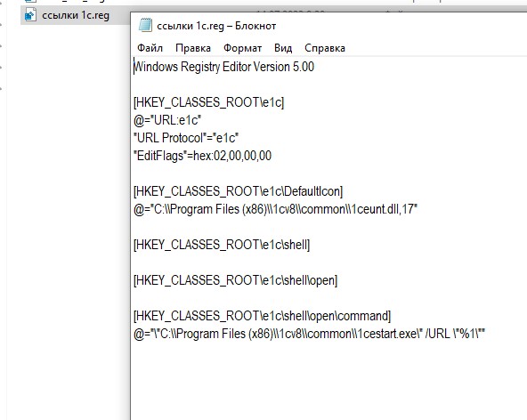The image size is (527, 420).
Task: Click the line "URL Protocol"="e1c"
Action: click(x=186, y=138)
